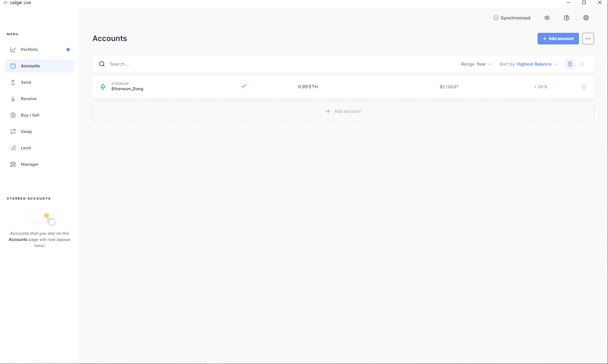Screen dimensions: 608x364
Task: Toggle hide balances with eye icon
Action: [547, 18]
